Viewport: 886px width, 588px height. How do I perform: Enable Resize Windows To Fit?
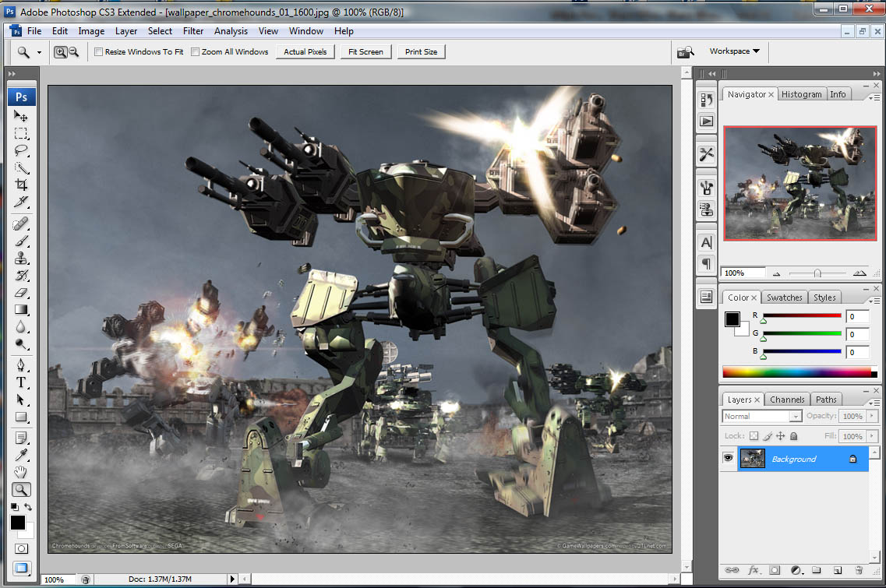click(98, 51)
